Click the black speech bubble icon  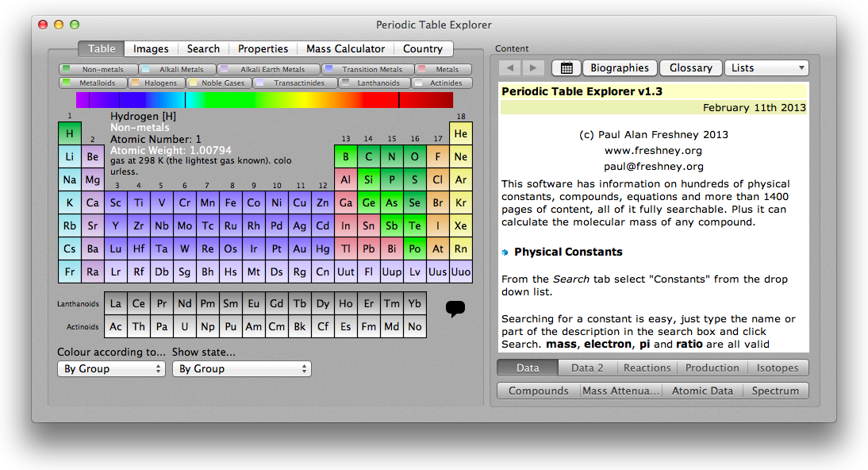point(455,309)
